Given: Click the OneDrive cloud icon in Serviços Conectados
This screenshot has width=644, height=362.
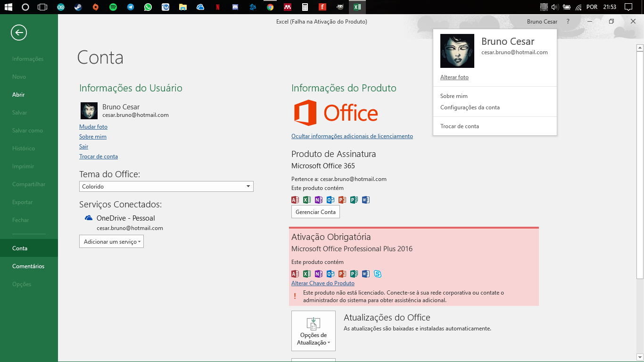Looking at the screenshot, I should pyautogui.click(x=88, y=218).
